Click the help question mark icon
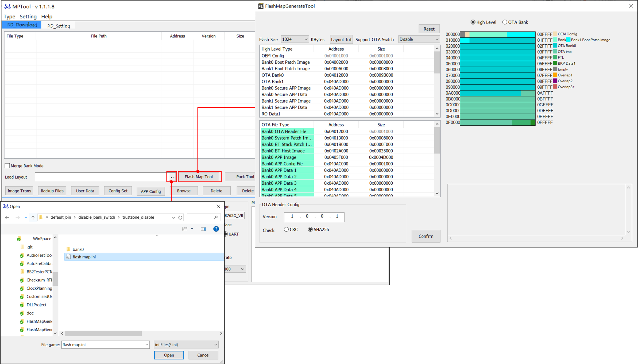This screenshot has width=638, height=364. tap(216, 229)
